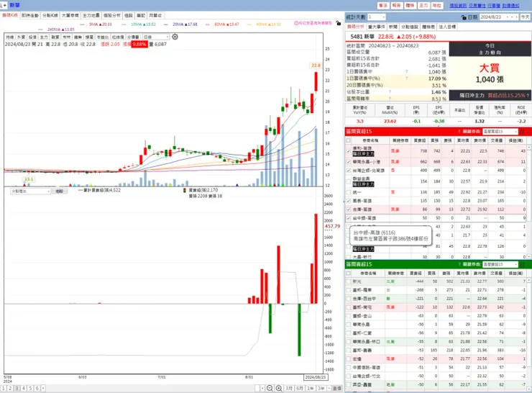This screenshot has height=393, width=532.
Task: Click the lock icon beside 日期 date field
Action: coord(464,17)
